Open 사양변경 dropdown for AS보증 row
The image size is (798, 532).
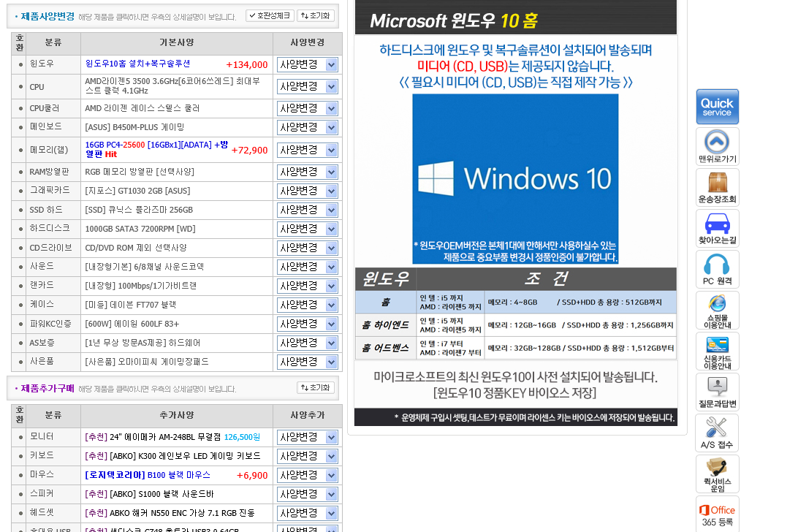(x=308, y=343)
